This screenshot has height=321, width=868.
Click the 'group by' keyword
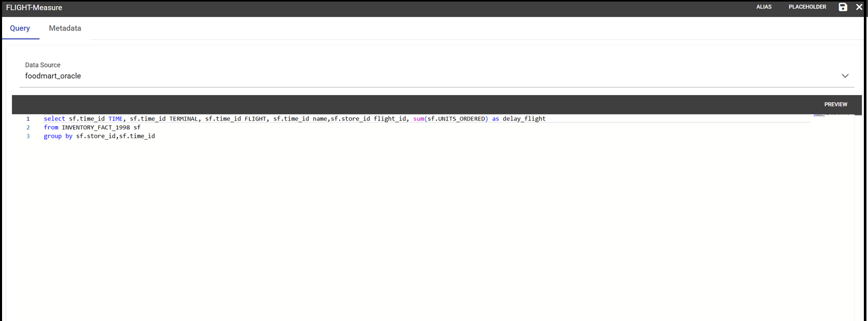pyautogui.click(x=58, y=136)
